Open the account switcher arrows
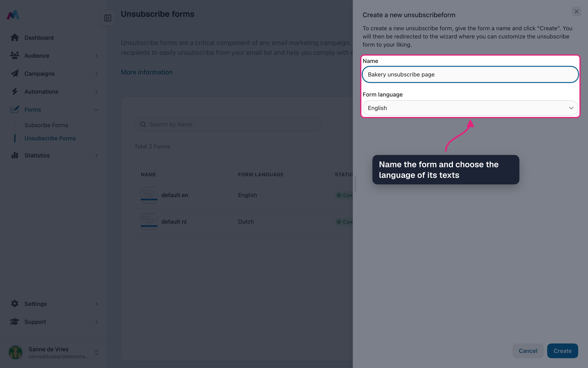This screenshot has width=588, height=368. point(97,352)
